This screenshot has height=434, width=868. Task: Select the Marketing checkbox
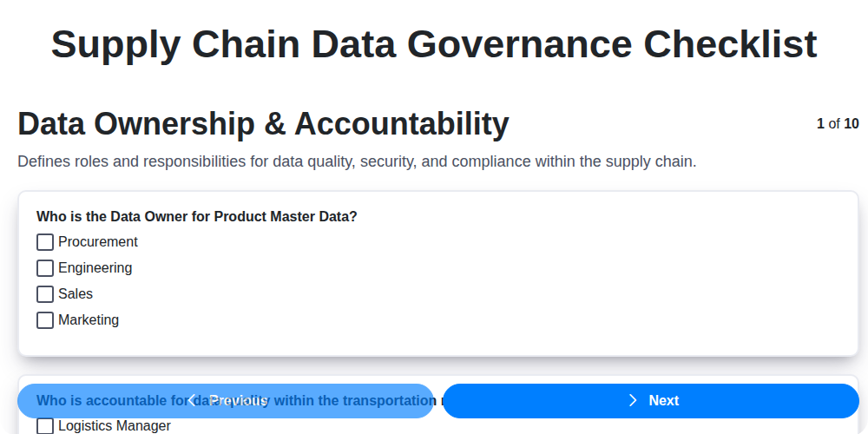coord(45,320)
